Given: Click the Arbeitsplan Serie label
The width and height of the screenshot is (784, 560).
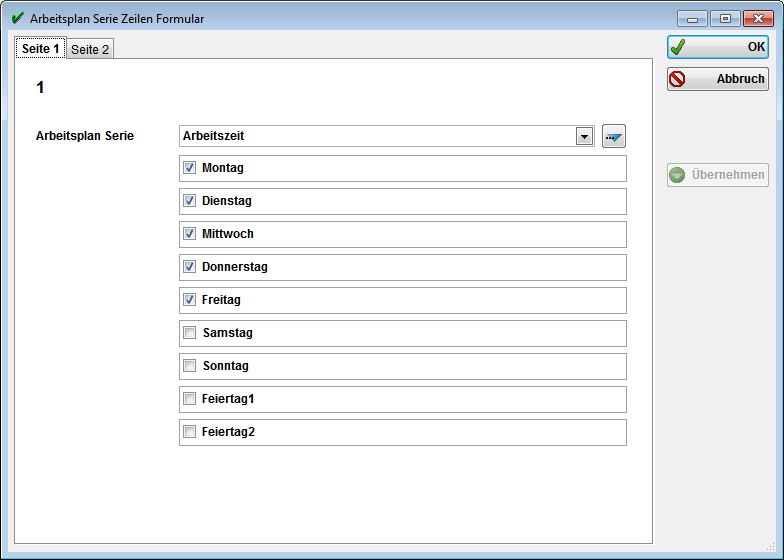Looking at the screenshot, I should pyautogui.click(x=84, y=136).
